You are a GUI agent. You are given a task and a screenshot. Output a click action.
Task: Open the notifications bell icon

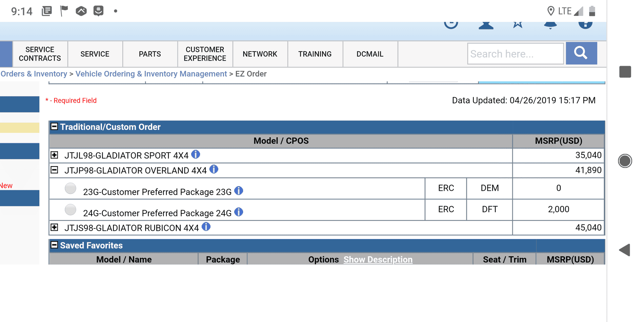[550, 25]
